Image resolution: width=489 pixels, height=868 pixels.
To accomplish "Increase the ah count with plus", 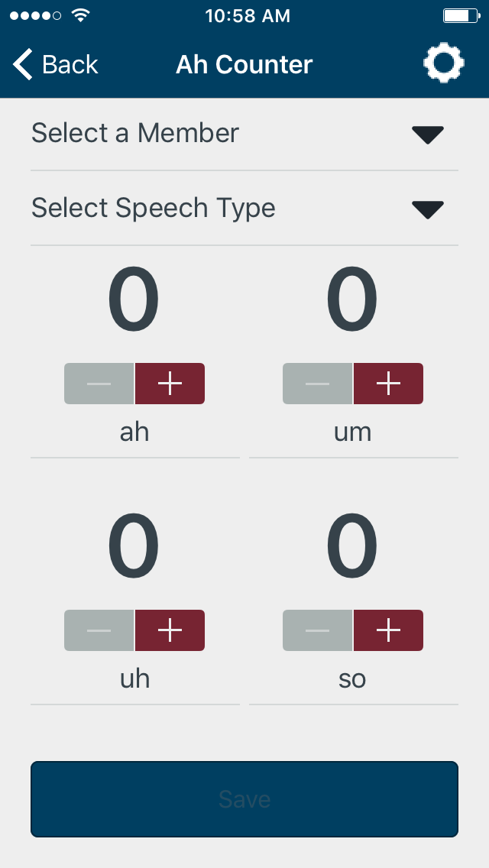I will point(170,384).
